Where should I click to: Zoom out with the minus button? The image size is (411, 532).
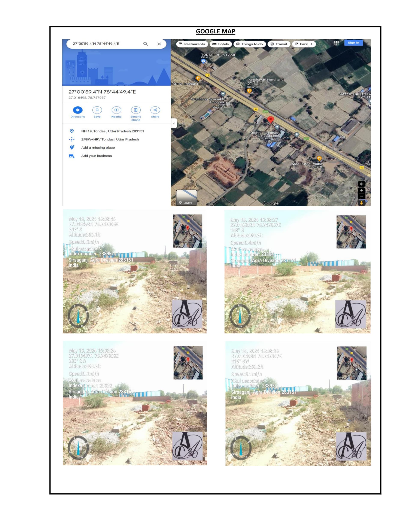click(362, 196)
